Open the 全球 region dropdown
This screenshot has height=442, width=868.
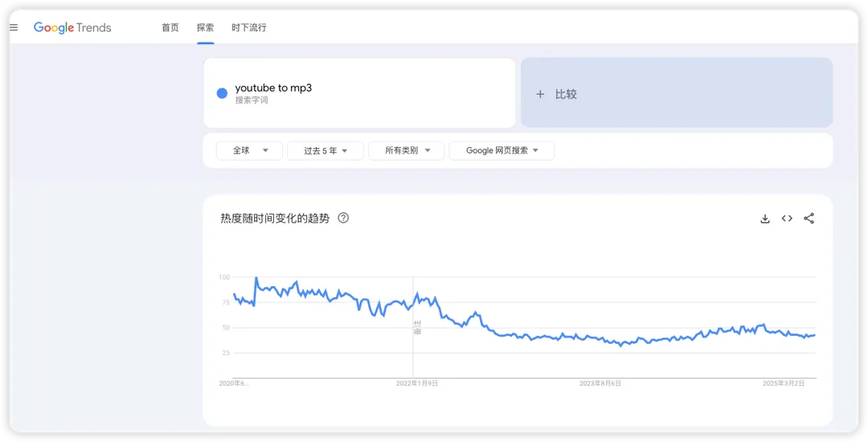click(249, 150)
